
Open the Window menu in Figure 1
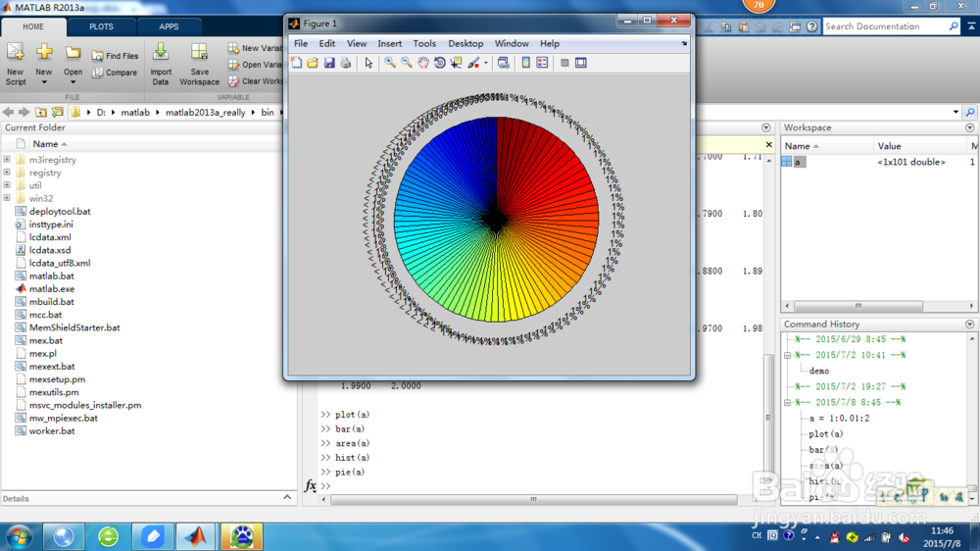tap(512, 44)
